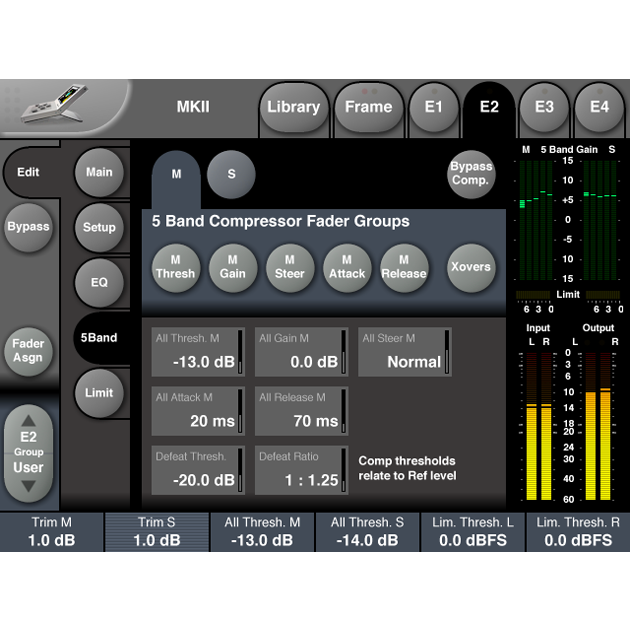Image resolution: width=630 pixels, height=630 pixels.
Task: Select the M Steer fader group button
Action: click(290, 267)
